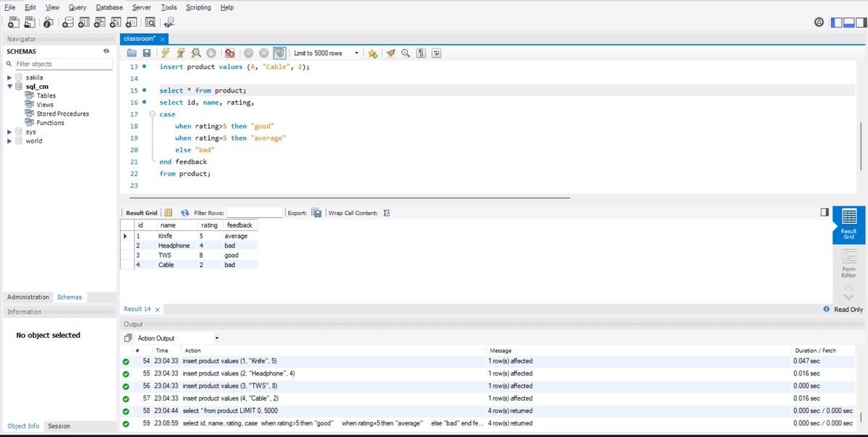Click the create new view icon
Image resolution: width=868 pixels, height=437 pixels.
click(x=101, y=23)
